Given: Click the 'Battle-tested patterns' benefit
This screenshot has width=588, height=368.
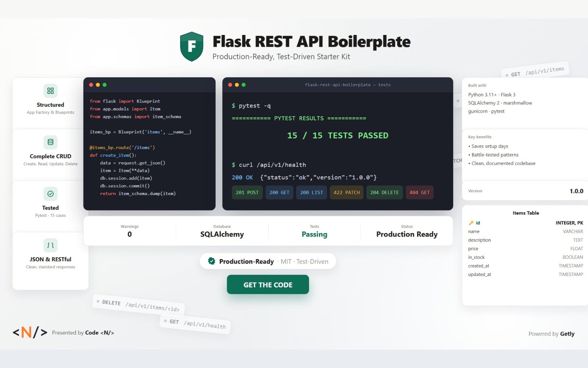Looking at the screenshot, I should (493, 155).
